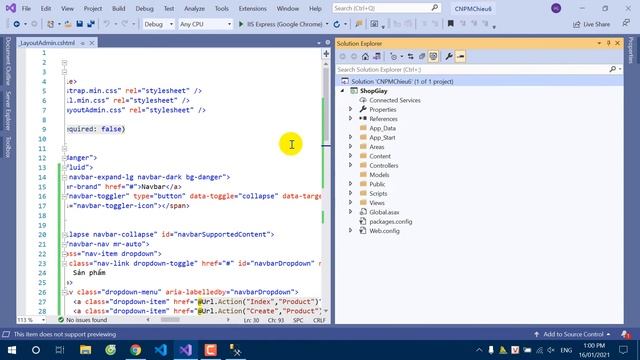Sync with Active Document in Solution Explorer
This screenshot has height=360, width=640.
[x=411, y=56]
